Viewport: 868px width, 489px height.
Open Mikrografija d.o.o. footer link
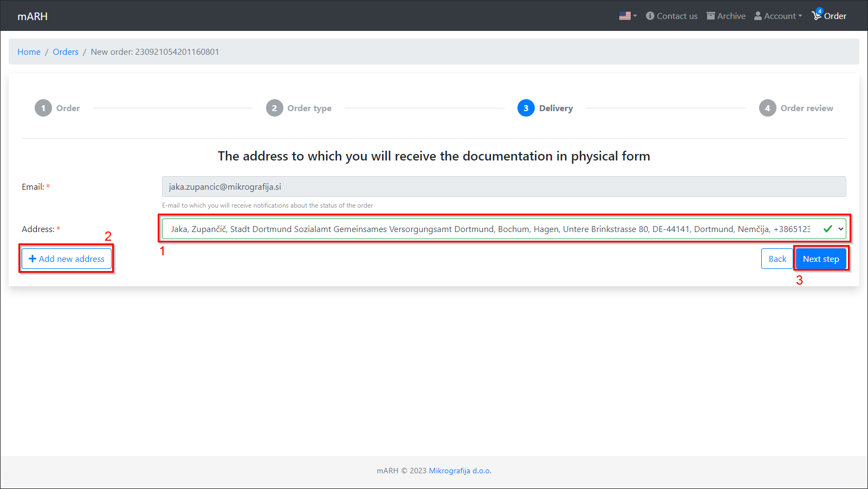pos(460,471)
